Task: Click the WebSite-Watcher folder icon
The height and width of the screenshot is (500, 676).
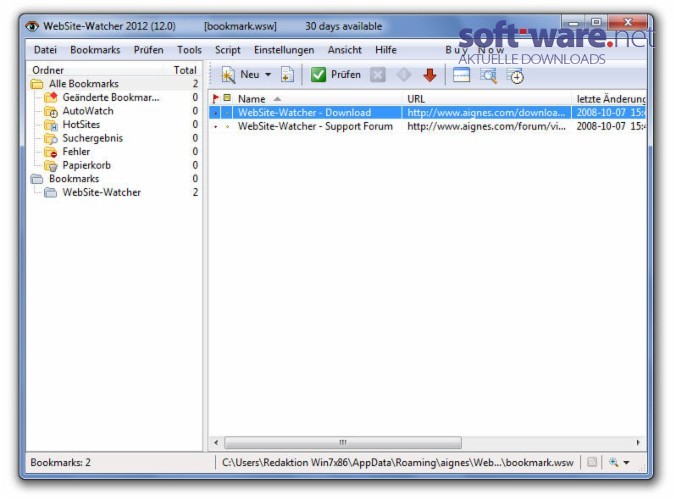Action: 51,192
